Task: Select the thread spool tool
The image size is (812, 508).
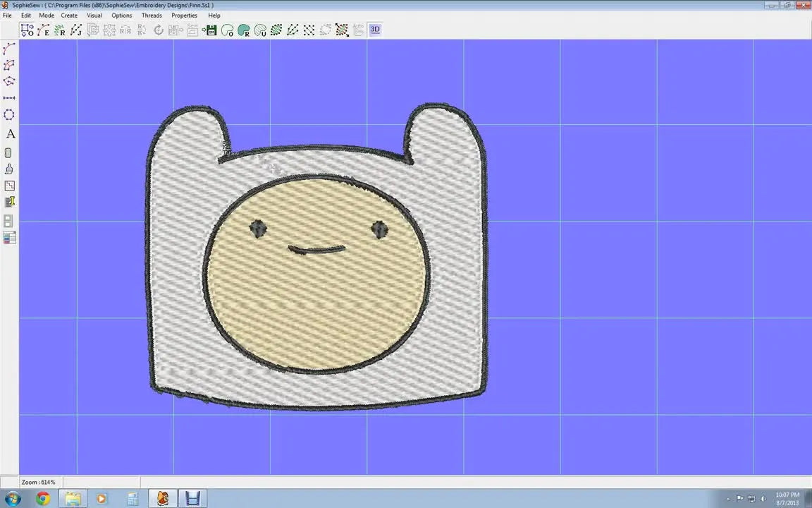Action: (8, 153)
